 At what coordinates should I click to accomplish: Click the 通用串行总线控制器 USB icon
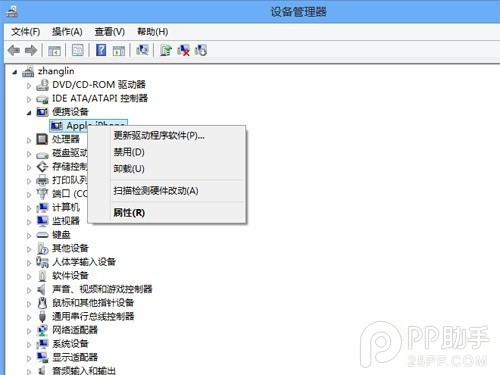point(42,316)
